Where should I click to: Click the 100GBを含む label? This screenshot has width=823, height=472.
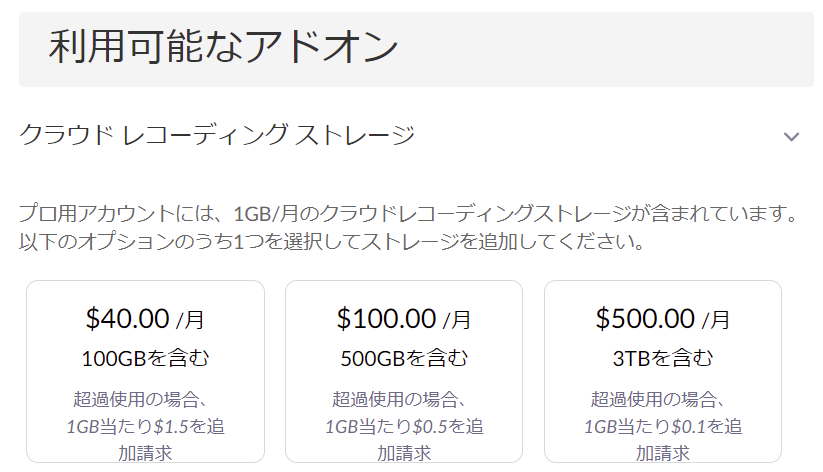click(x=145, y=358)
